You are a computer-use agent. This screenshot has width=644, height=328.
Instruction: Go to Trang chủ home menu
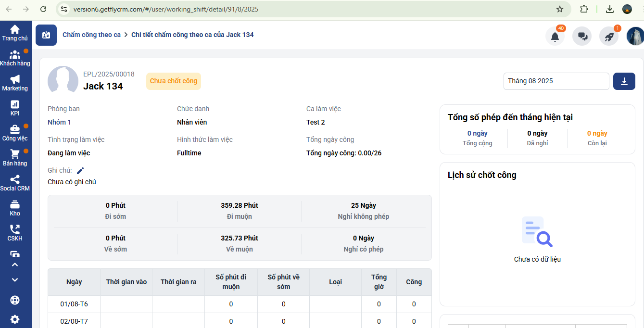tap(15, 33)
